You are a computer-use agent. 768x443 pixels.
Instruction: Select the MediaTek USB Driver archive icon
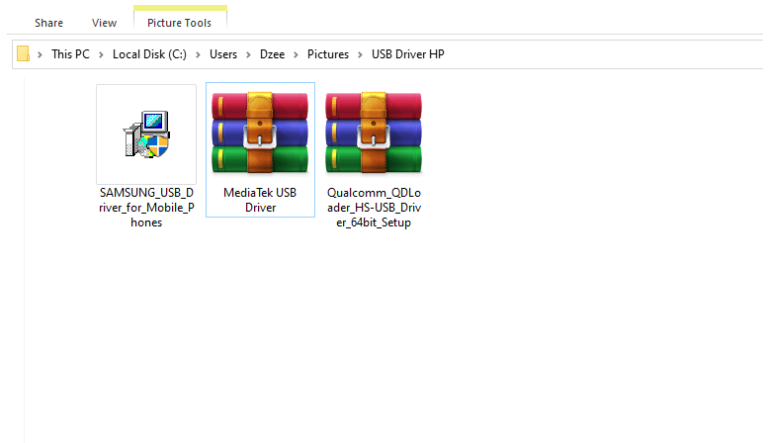(x=260, y=132)
